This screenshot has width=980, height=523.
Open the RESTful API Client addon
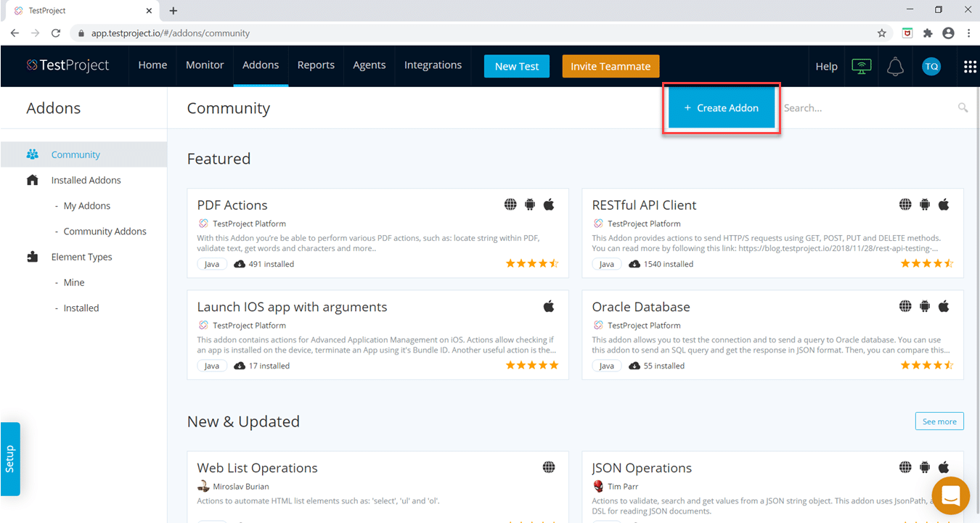point(644,205)
